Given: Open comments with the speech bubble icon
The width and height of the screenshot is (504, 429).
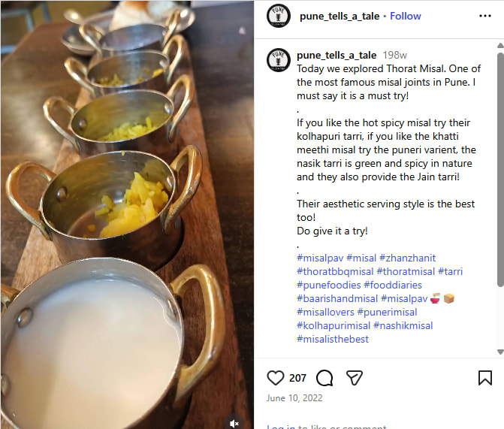Looking at the screenshot, I should pyautogui.click(x=324, y=378).
